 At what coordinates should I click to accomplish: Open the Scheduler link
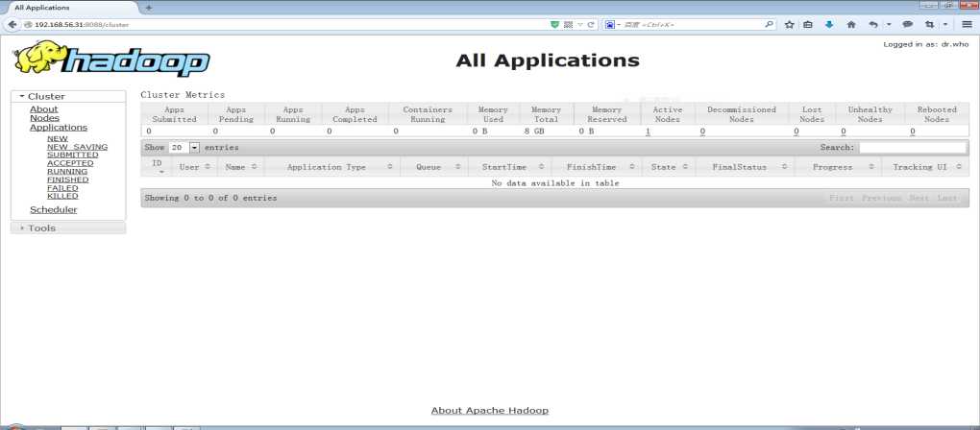(54, 209)
